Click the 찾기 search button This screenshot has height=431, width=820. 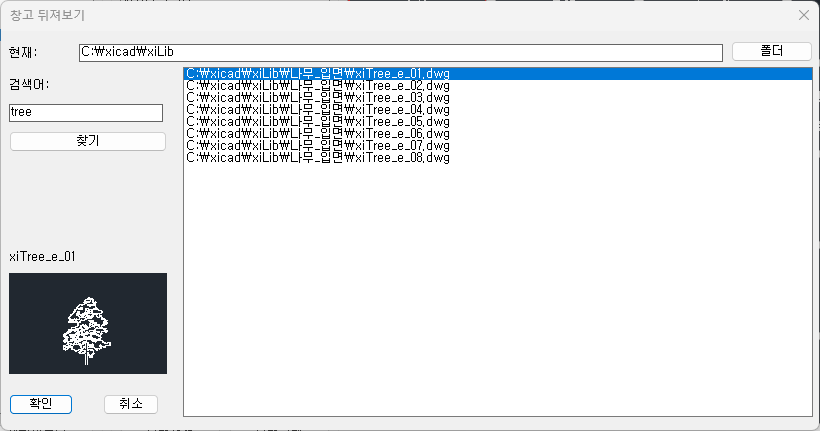click(88, 141)
